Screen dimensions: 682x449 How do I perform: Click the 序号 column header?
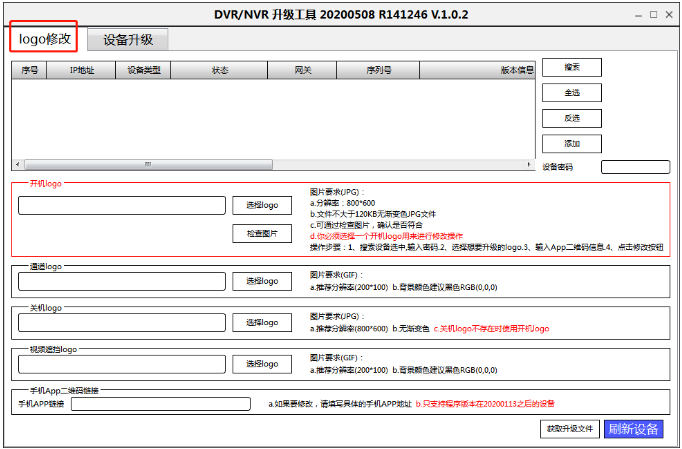[29, 70]
